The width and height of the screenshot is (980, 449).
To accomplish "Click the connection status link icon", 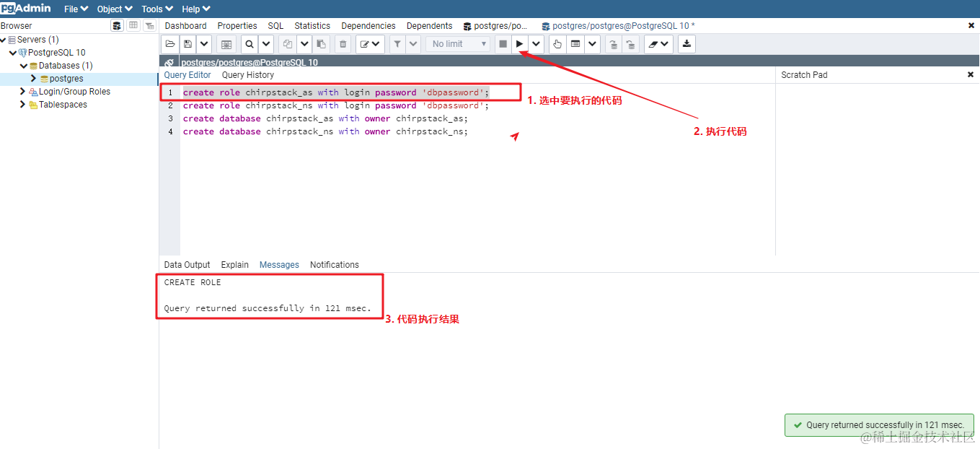I will (169, 63).
